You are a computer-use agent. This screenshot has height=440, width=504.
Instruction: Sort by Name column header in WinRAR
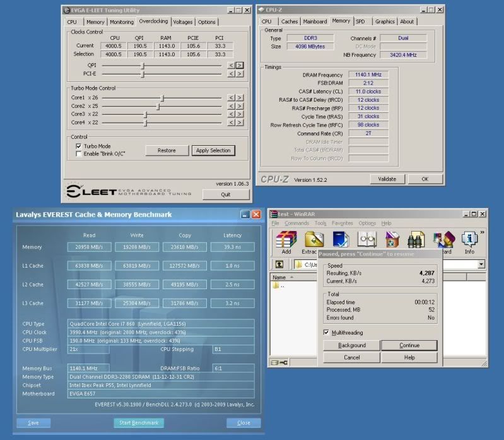[x=293, y=277]
